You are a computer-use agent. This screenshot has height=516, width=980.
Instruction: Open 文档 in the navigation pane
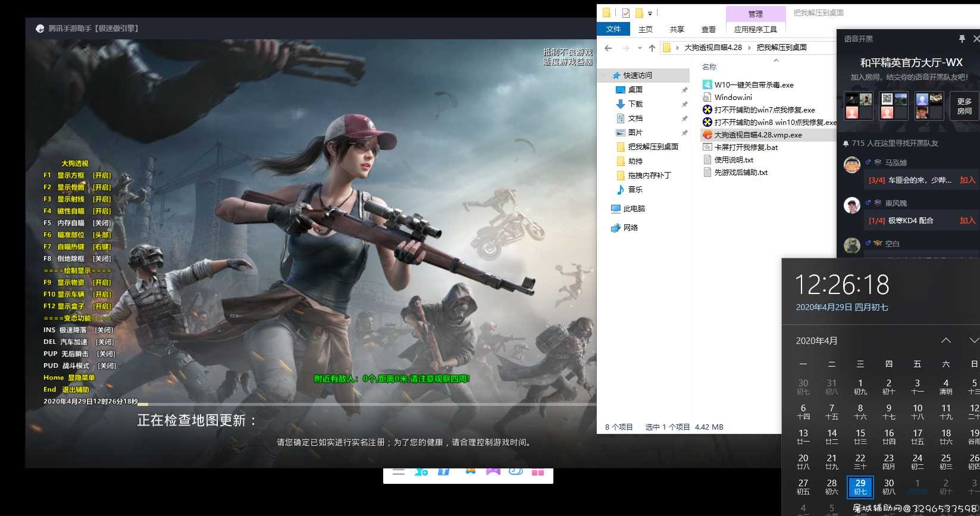click(635, 118)
